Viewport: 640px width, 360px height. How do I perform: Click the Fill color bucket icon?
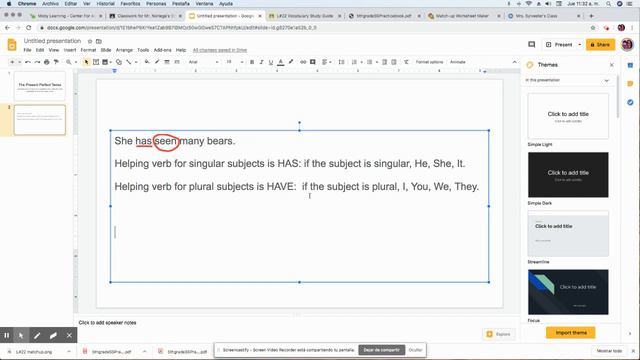[x=147, y=62]
